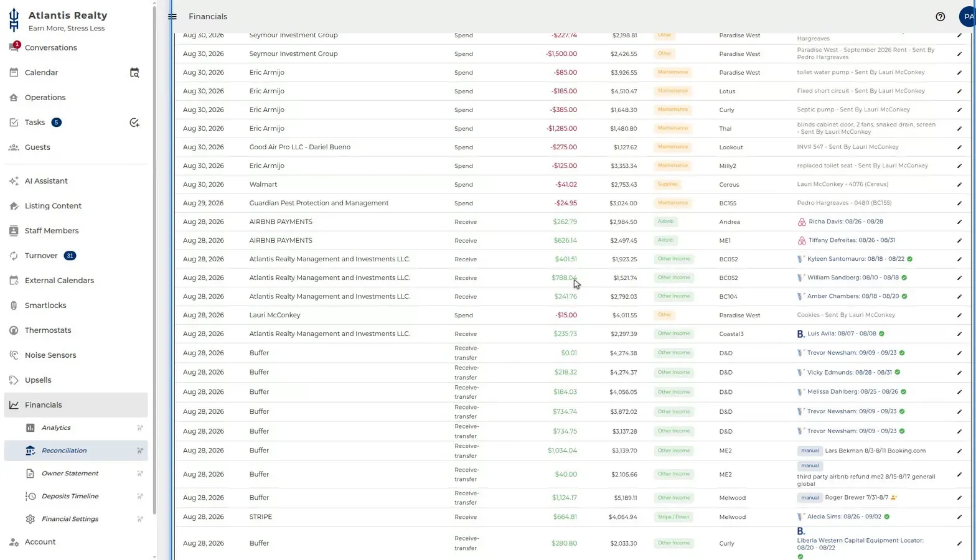976x560 pixels.
Task: Open the calendar add icon beside Calendar
Action: [x=134, y=73]
